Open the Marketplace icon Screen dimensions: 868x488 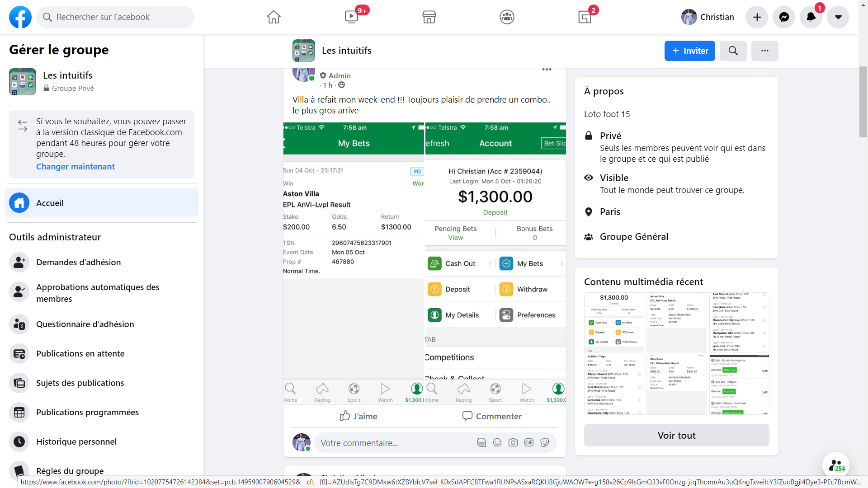429,17
